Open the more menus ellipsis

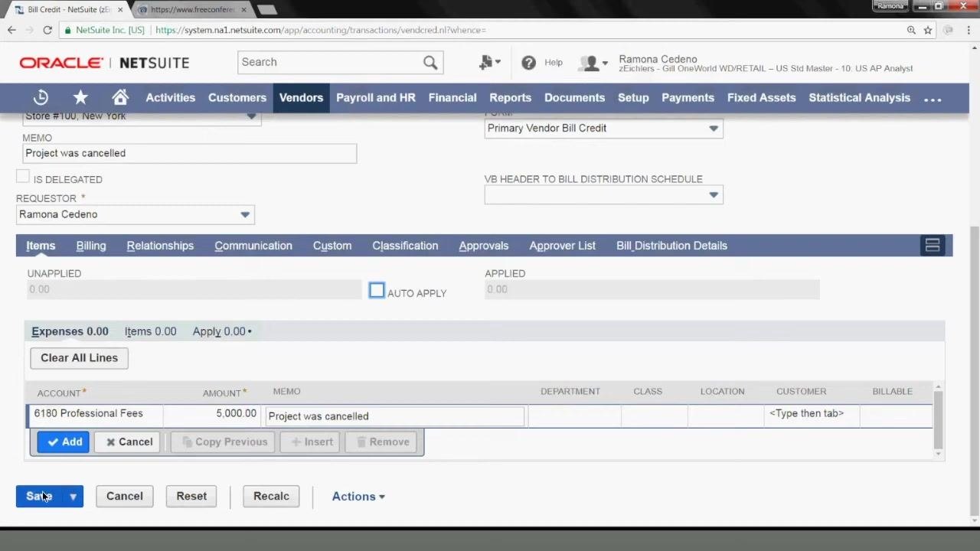pos(933,99)
